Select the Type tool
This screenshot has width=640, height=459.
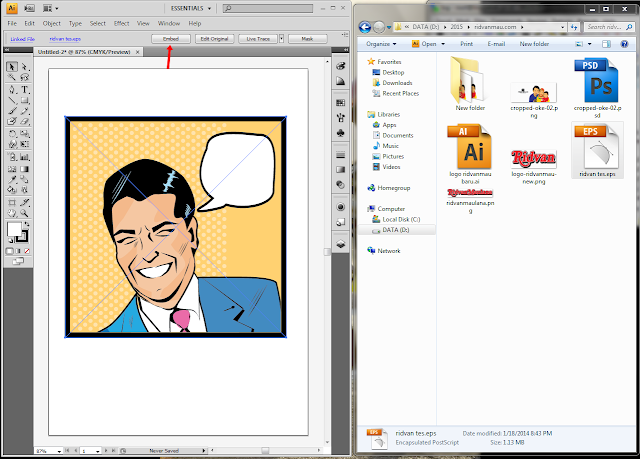[x=24, y=89]
